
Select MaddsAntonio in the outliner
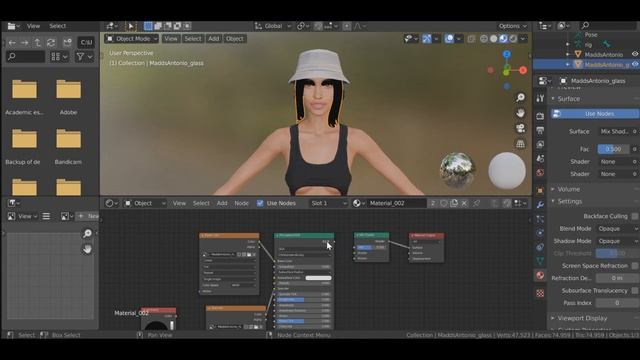tap(604, 54)
